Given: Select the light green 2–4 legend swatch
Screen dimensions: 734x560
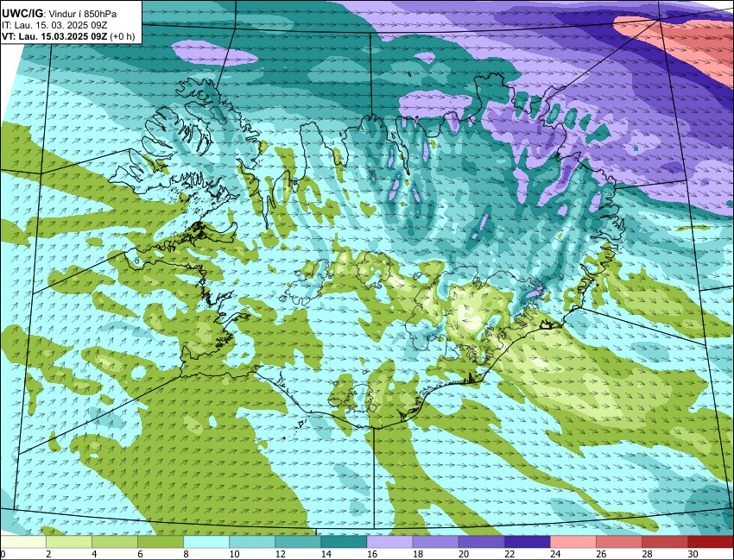Looking at the screenshot, I should 69,542.
